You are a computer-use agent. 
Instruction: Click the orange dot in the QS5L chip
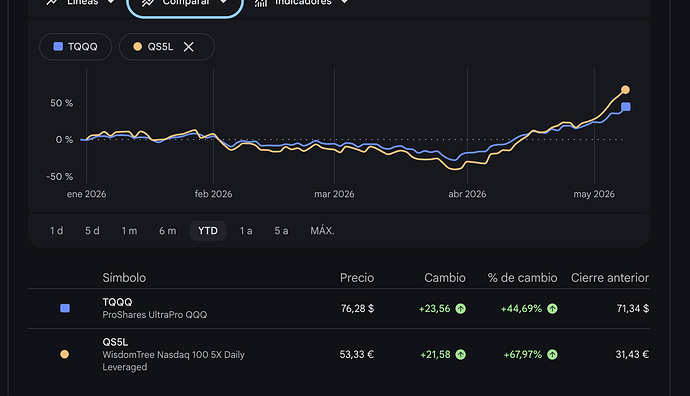pos(137,47)
